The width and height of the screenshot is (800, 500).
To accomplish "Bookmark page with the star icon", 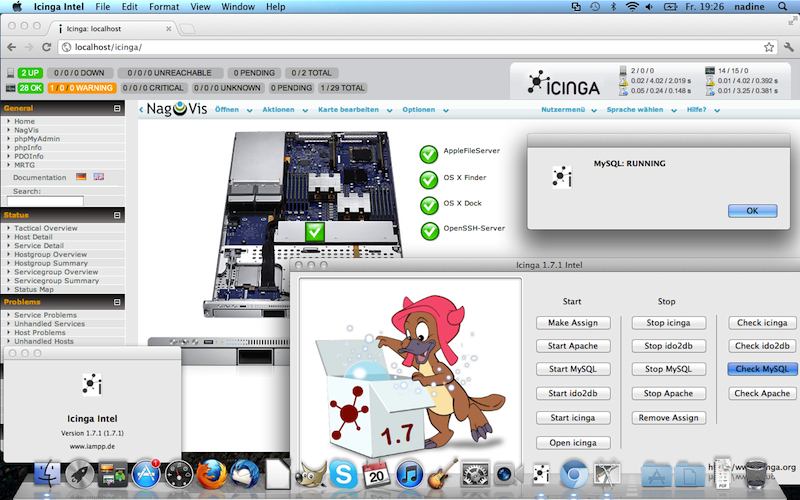I will pyautogui.click(x=769, y=47).
